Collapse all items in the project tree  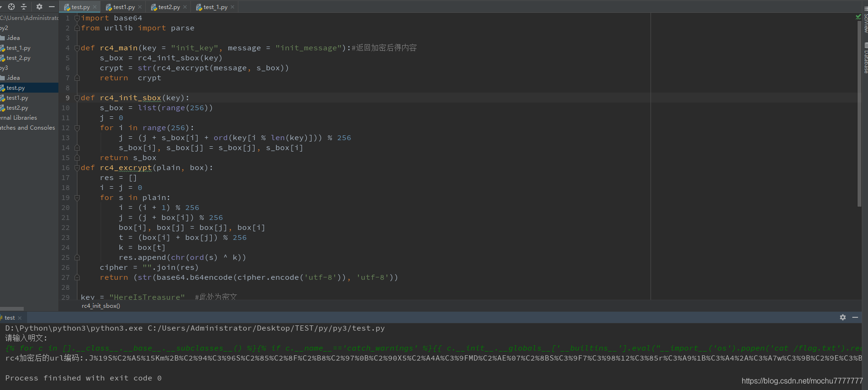24,7
